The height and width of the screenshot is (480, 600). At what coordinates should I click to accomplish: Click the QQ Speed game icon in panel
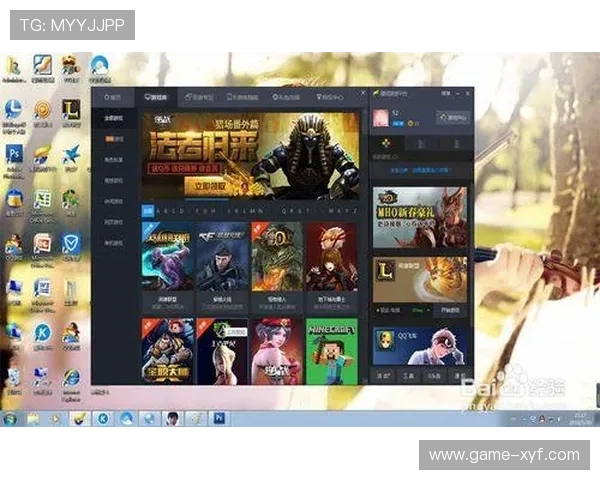(x=384, y=340)
